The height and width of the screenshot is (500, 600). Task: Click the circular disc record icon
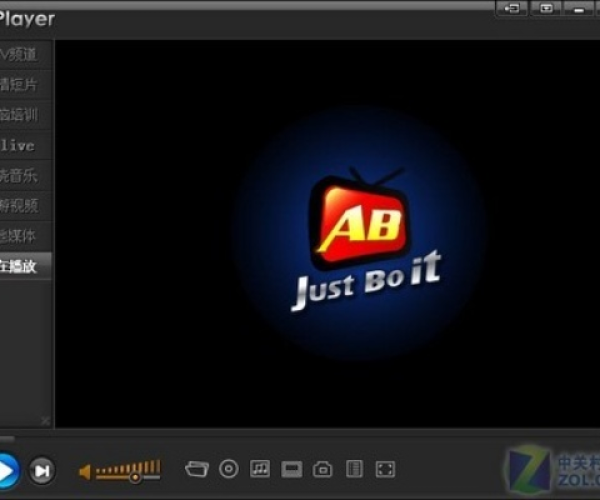(x=229, y=468)
